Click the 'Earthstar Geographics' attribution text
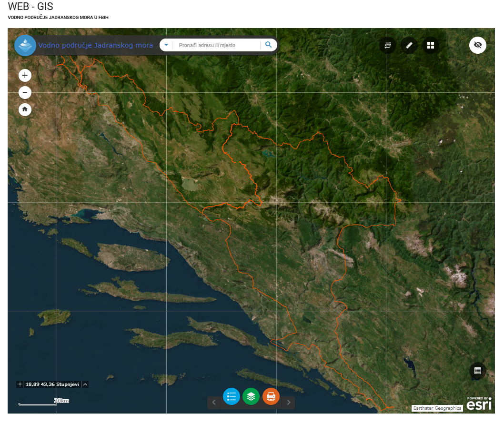 [x=437, y=408]
